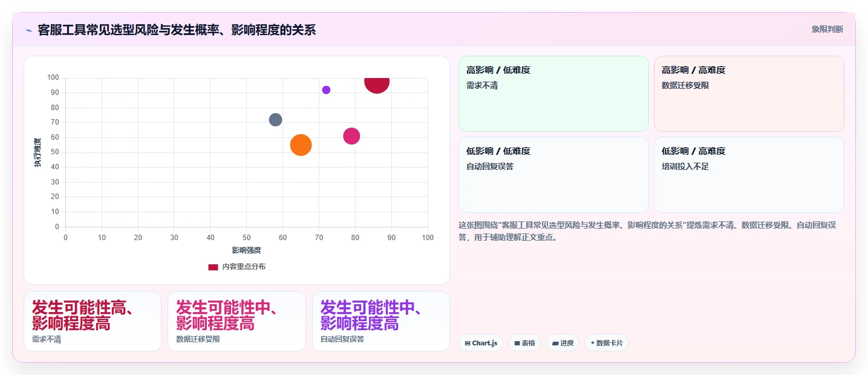Click 数据迁移受限 text in the pink quadrant card
This screenshot has width=868, height=375.
coord(685,86)
